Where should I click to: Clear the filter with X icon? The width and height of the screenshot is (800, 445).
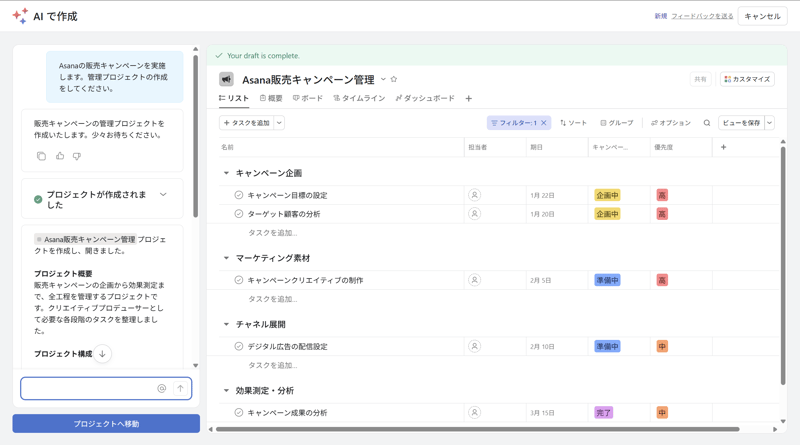click(x=544, y=123)
